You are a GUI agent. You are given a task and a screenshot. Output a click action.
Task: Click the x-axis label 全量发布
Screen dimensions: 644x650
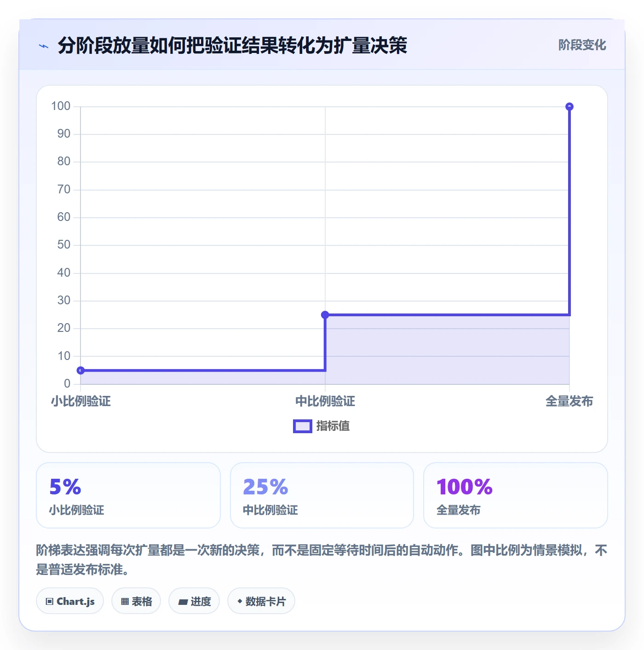(x=569, y=401)
